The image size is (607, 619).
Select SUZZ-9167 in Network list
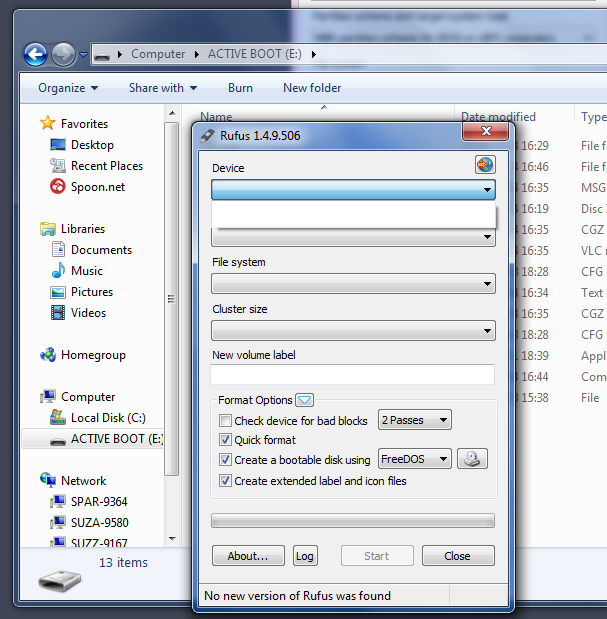click(x=99, y=542)
